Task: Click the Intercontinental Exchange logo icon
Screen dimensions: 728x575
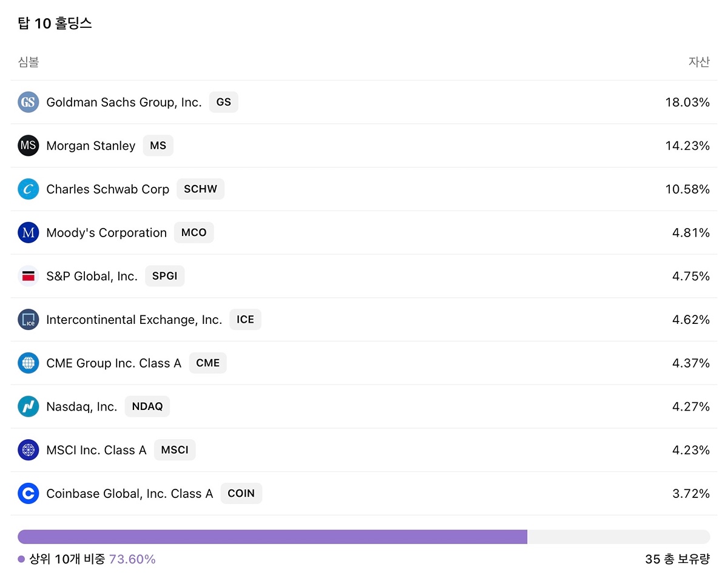Action: click(x=28, y=320)
